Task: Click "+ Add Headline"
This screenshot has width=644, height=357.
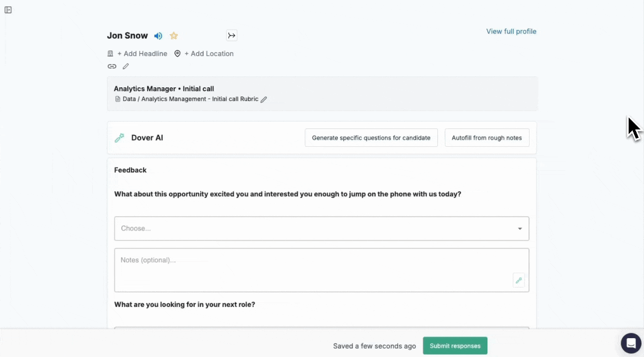Action: point(142,54)
